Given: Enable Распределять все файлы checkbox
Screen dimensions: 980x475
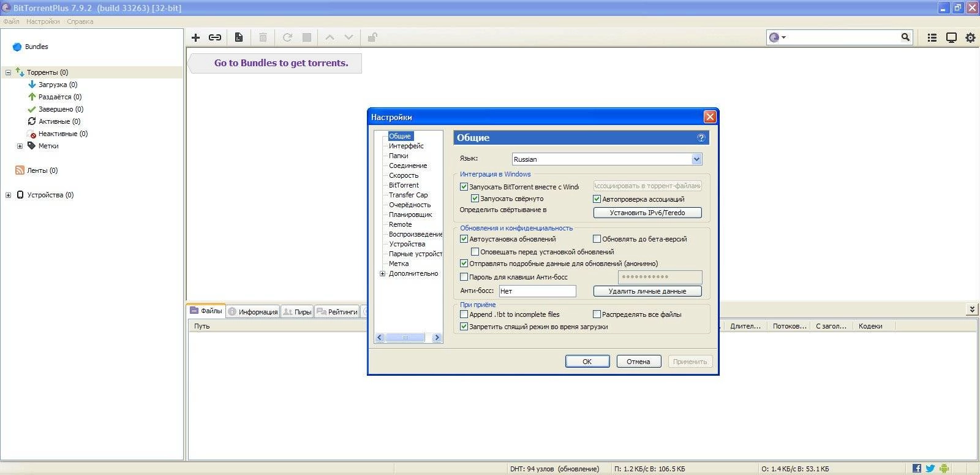Looking at the screenshot, I should (x=597, y=314).
